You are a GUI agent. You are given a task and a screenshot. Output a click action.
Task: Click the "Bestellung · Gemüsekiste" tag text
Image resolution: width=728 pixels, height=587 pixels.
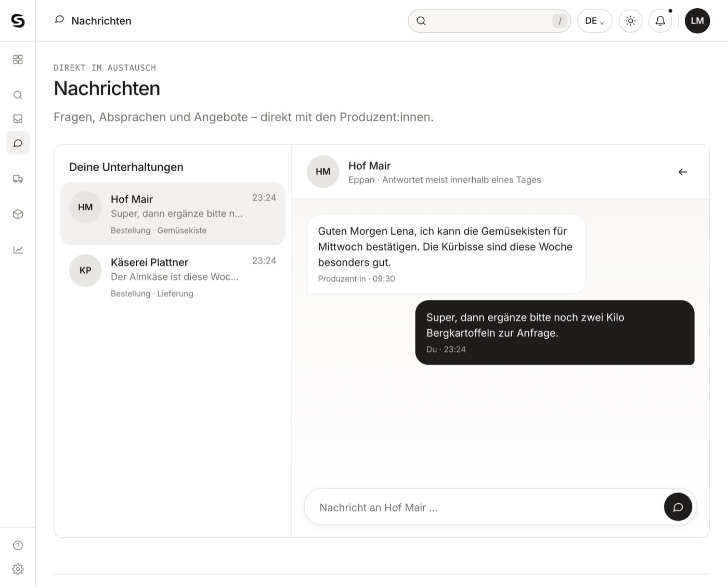point(159,231)
